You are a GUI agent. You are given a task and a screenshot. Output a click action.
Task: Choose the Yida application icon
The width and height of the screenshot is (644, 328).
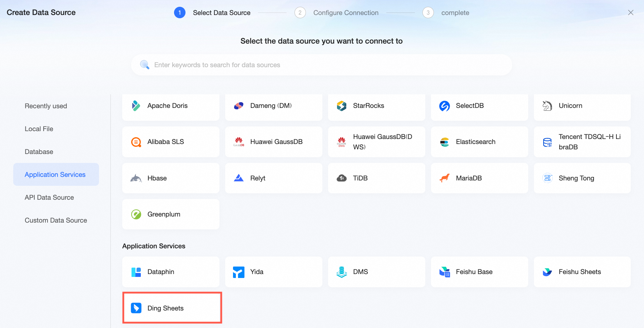(239, 272)
